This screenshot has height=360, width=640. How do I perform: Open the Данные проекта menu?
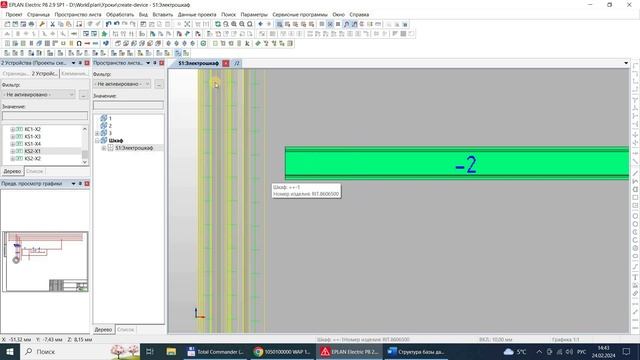(x=197, y=14)
